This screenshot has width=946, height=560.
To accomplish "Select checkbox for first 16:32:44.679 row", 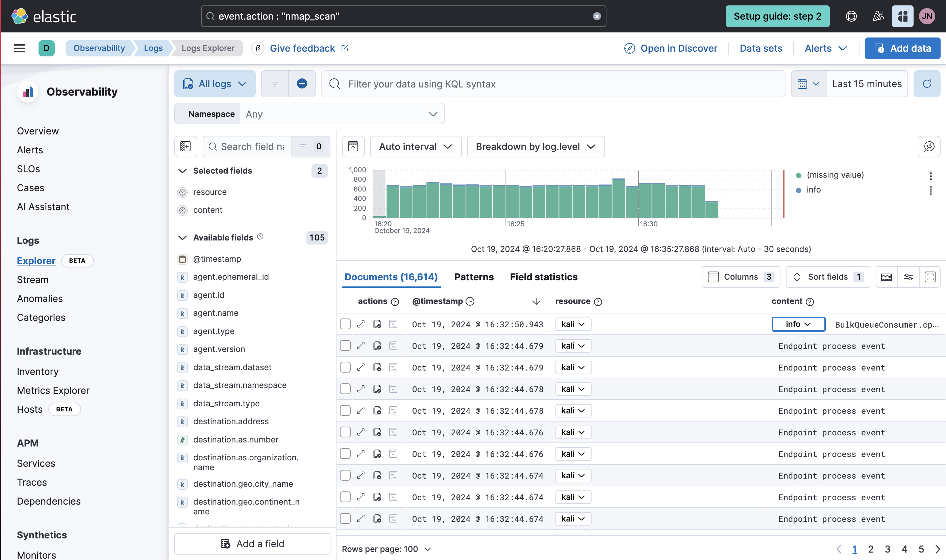I will [x=345, y=346].
